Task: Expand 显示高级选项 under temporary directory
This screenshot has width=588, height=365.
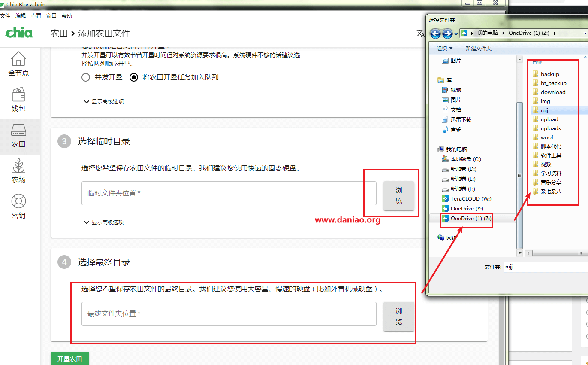Action: pyautogui.click(x=104, y=222)
